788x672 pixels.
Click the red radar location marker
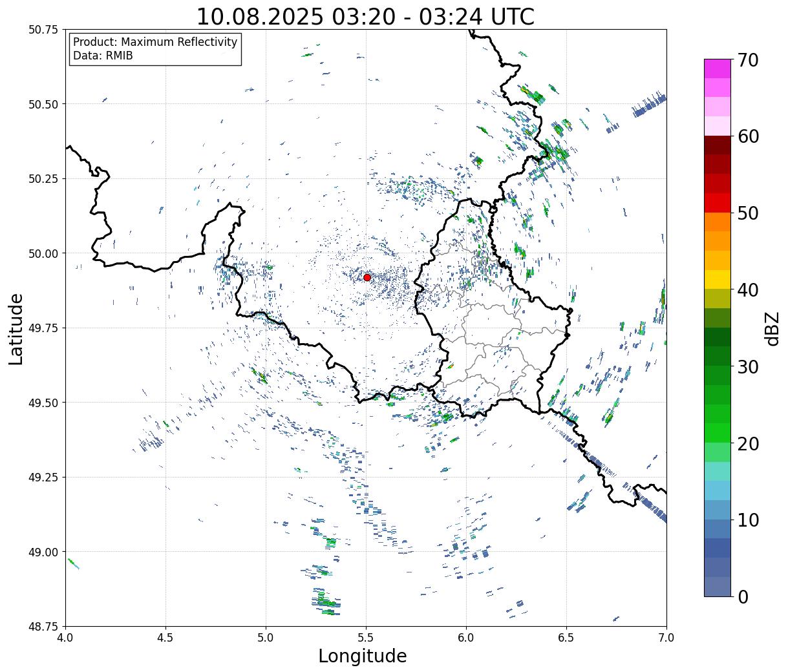coord(367,277)
